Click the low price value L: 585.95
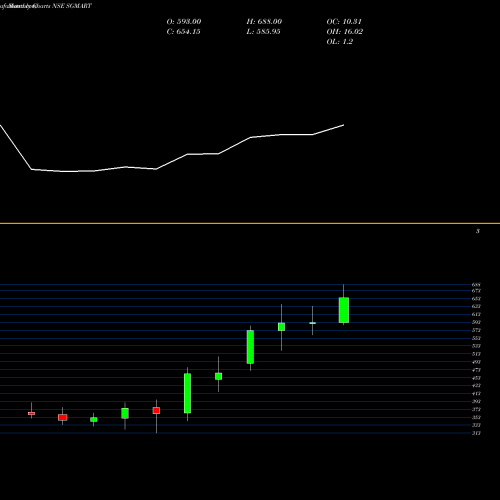500x500 pixels. coord(263,32)
